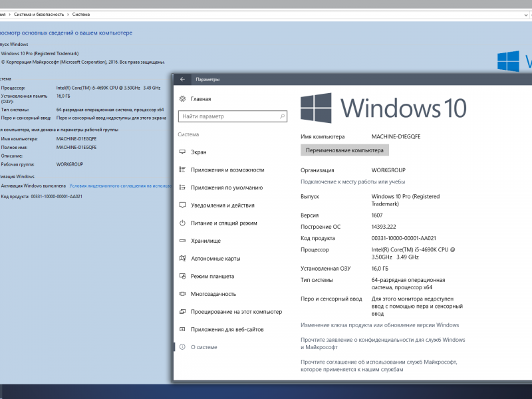Click computer name MACHINE-D1EGQFE in settings

click(x=396, y=137)
